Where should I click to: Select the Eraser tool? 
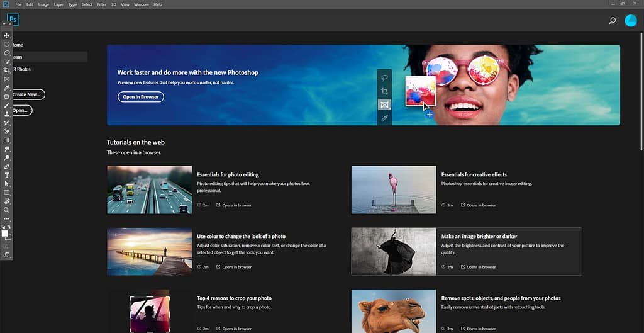6,131
